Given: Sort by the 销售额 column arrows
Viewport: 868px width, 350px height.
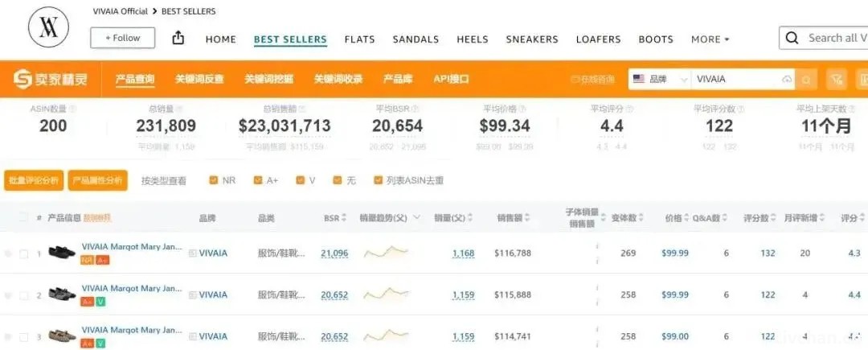Looking at the screenshot, I should point(527,218).
